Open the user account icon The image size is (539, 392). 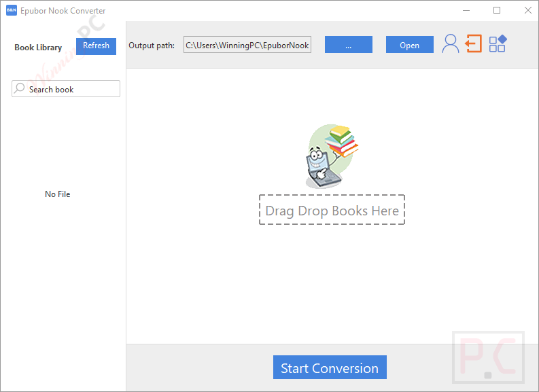click(x=451, y=44)
